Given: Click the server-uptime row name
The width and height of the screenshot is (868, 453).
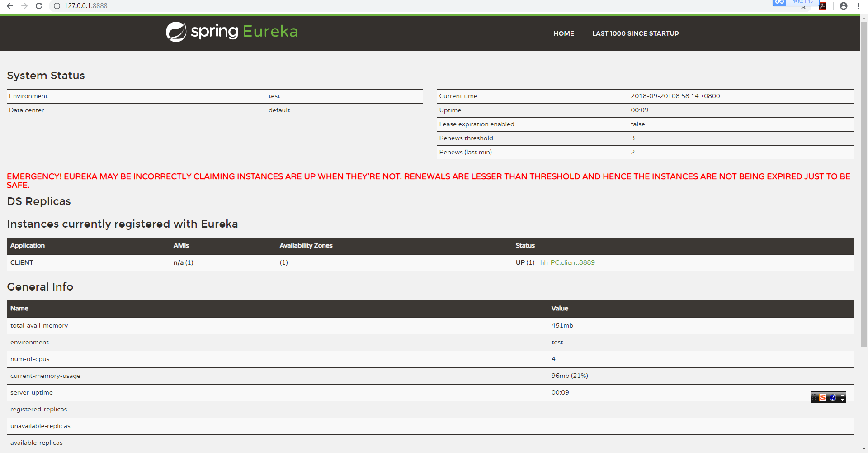Looking at the screenshot, I should (31, 392).
